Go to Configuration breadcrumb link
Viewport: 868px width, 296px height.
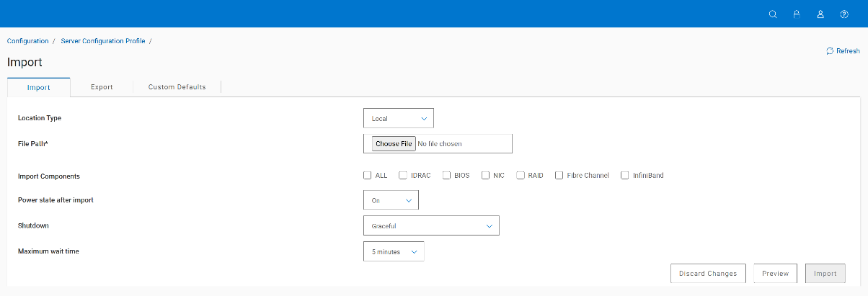coord(28,41)
